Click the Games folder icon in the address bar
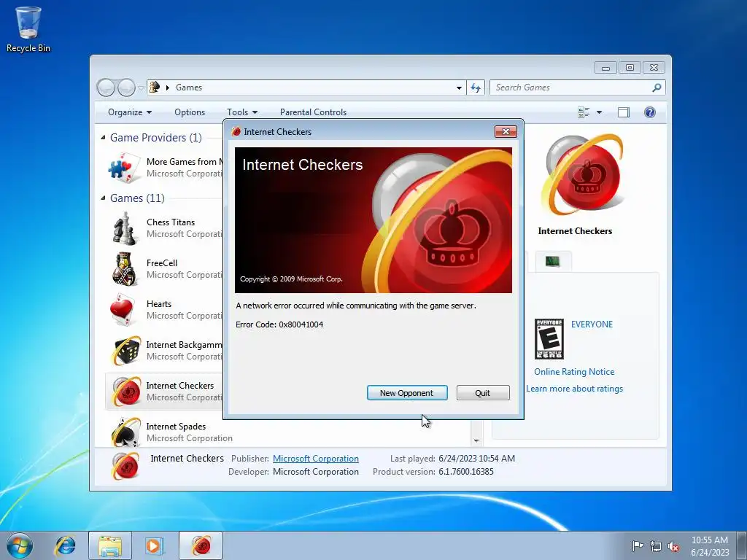 pyautogui.click(x=155, y=87)
